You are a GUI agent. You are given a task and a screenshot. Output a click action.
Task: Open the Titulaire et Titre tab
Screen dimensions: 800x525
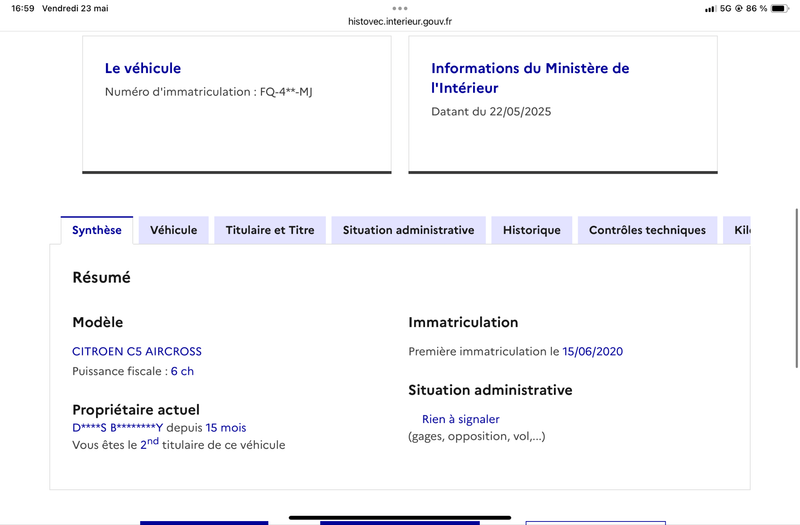270,230
